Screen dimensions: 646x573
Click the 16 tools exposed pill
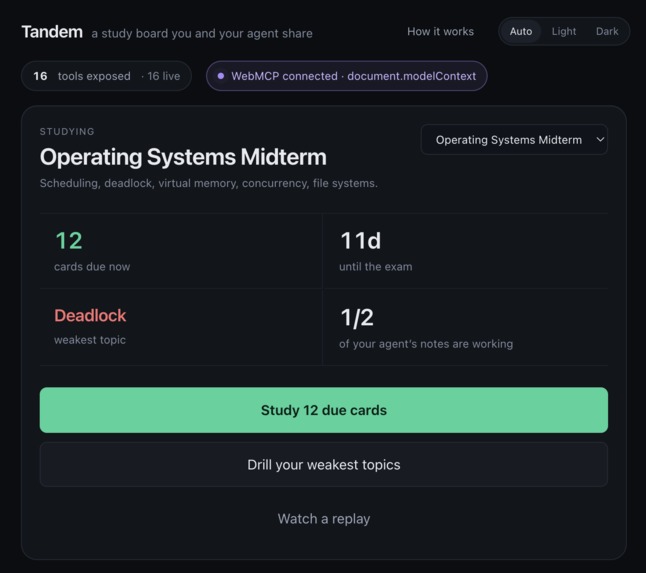(x=106, y=76)
